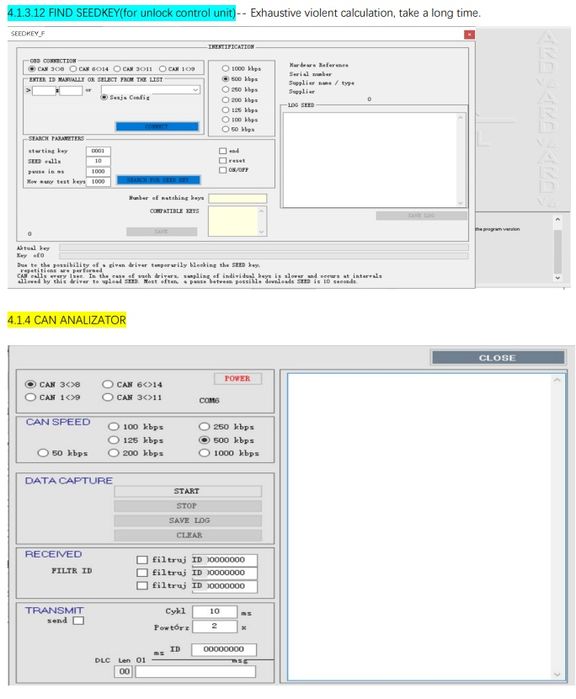Click the blue CONNECT button
This screenshot has height=699, width=576.
tap(157, 127)
